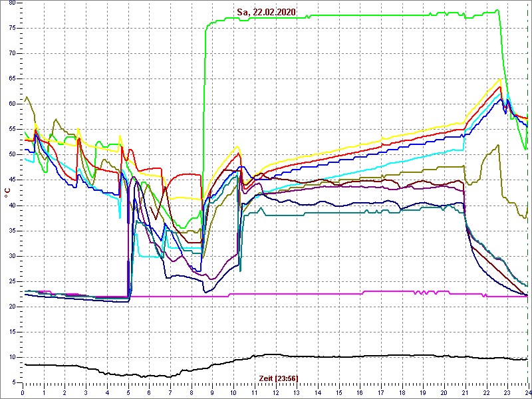Click hour 12 on the time axis
Image resolution: width=532 pixels, height=399 pixels.
(x=275, y=392)
